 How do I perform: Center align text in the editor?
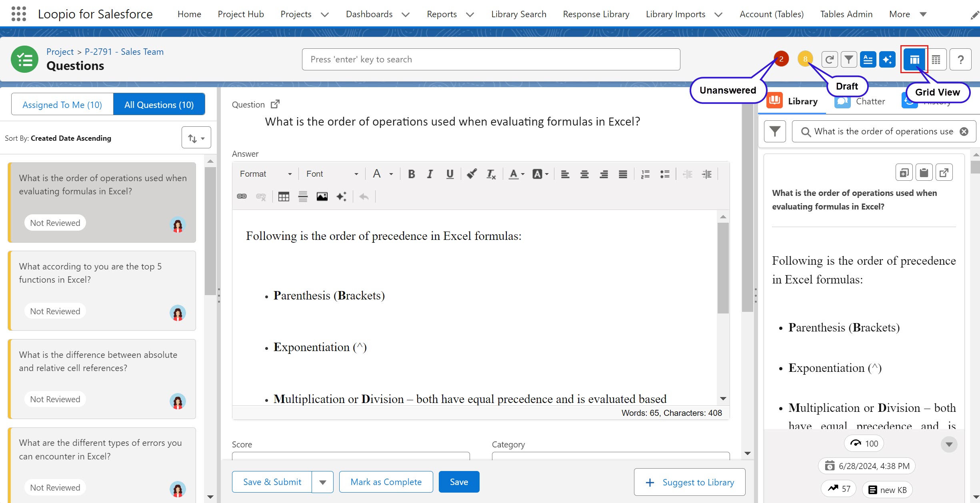tap(584, 174)
